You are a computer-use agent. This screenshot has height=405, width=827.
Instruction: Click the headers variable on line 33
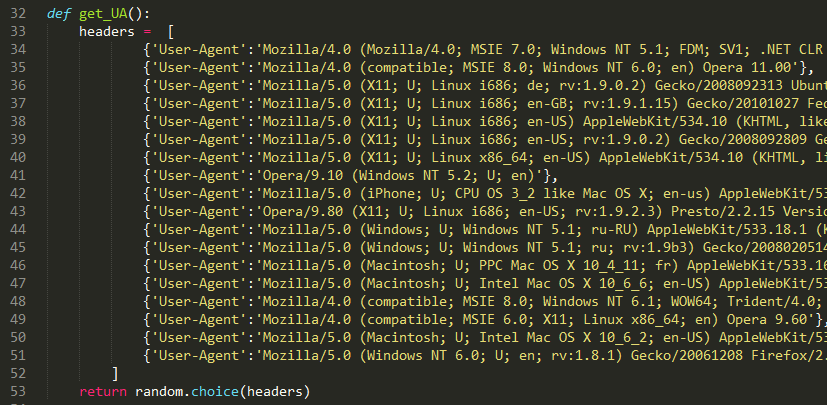click(x=108, y=31)
